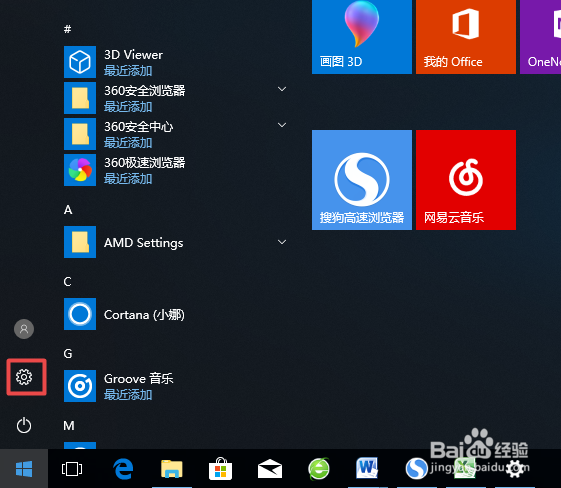
Task: Open the user account menu icon
Action: [24, 329]
